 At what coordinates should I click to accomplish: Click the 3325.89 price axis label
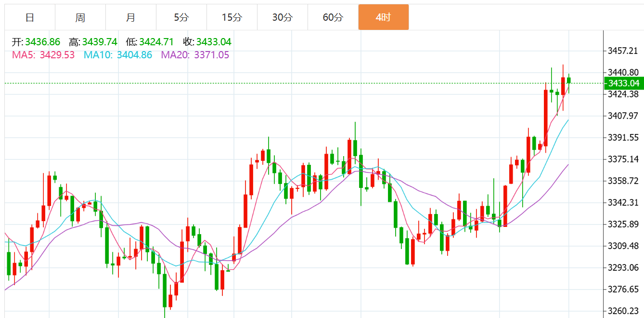click(623, 224)
